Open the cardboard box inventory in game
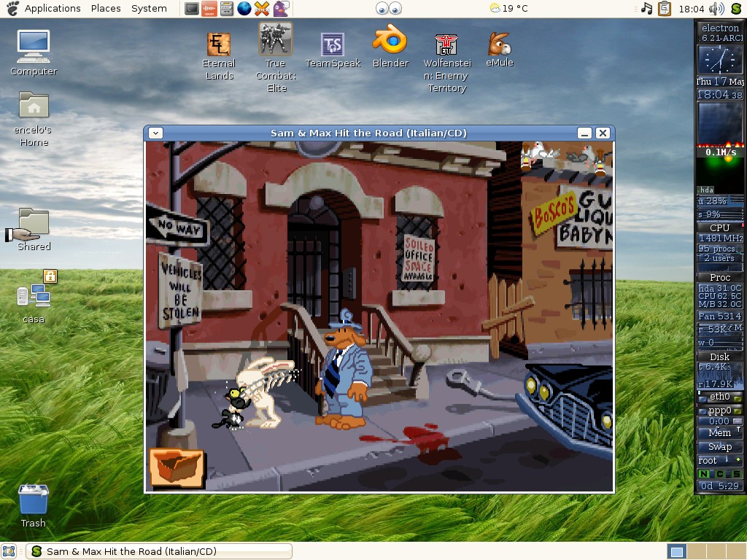This screenshot has width=747, height=560. (177, 467)
